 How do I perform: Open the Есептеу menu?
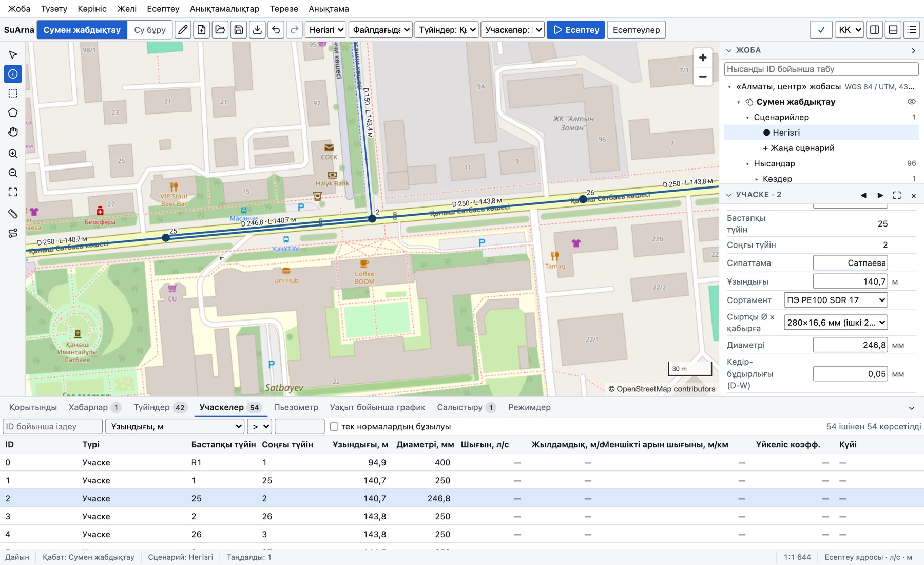(163, 9)
